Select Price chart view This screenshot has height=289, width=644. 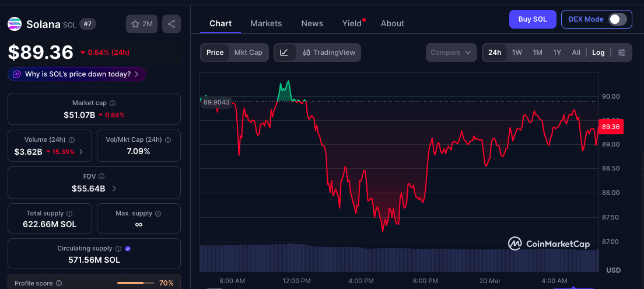(x=215, y=53)
